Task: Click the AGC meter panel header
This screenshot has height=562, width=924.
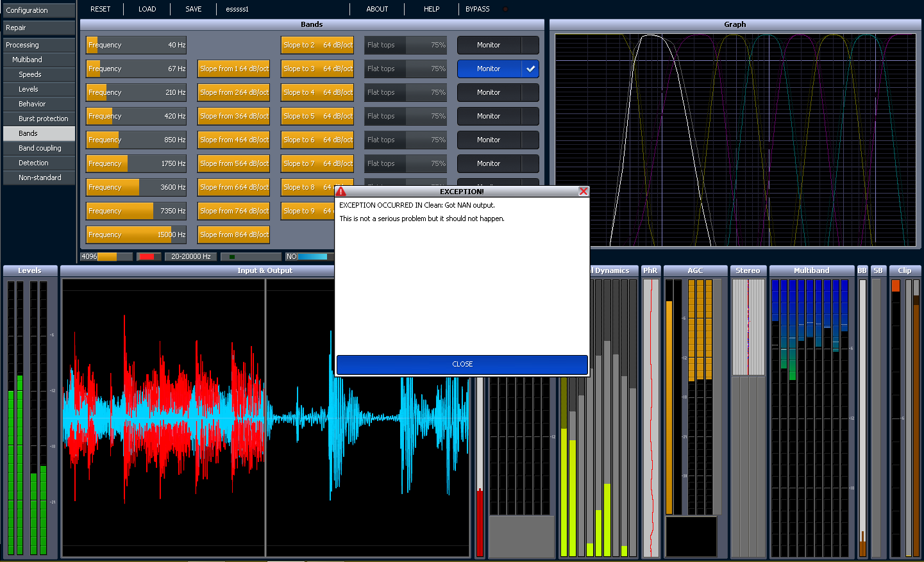Action: click(x=695, y=270)
